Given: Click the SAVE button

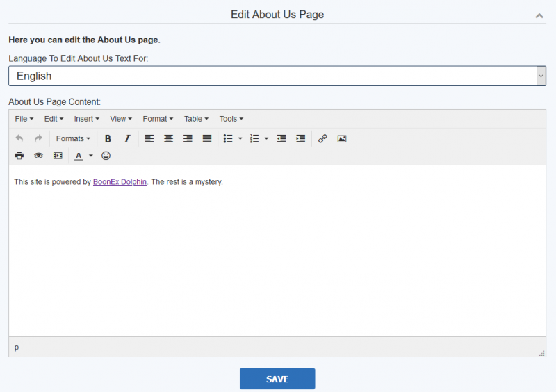Looking at the screenshot, I should (277, 379).
